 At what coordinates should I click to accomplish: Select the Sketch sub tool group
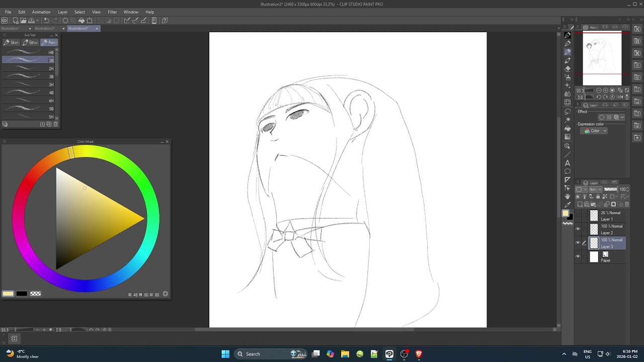click(11, 42)
